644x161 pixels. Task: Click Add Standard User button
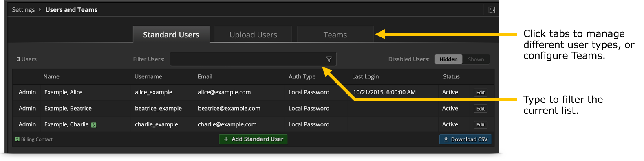254,139
